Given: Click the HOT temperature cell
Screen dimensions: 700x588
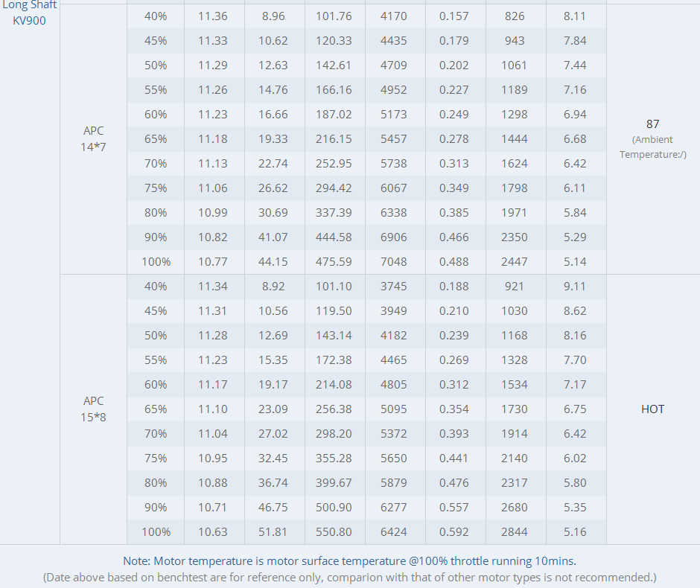Looking at the screenshot, I should 653,409.
